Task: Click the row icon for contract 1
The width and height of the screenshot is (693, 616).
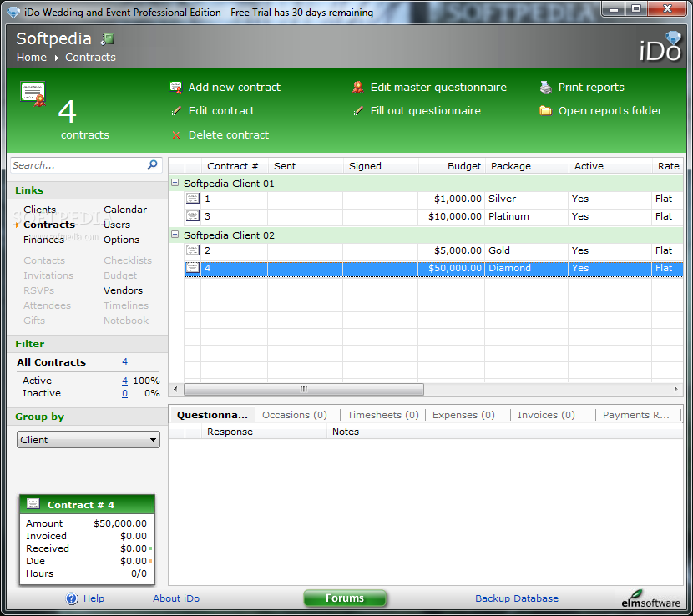Action: (192, 199)
